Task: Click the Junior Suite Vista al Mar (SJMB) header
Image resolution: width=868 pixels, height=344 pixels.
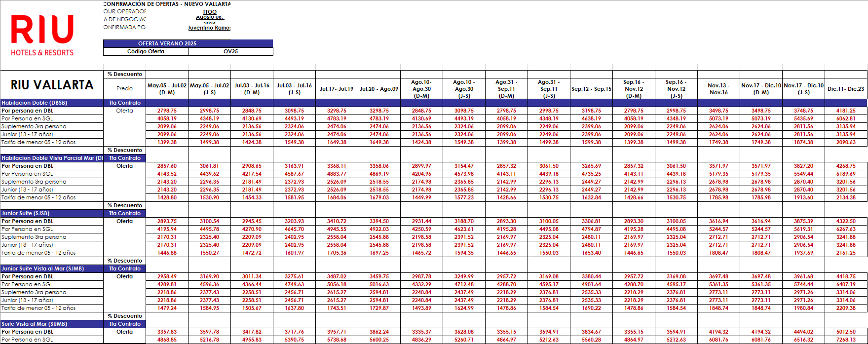Action: [x=52, y=268]
